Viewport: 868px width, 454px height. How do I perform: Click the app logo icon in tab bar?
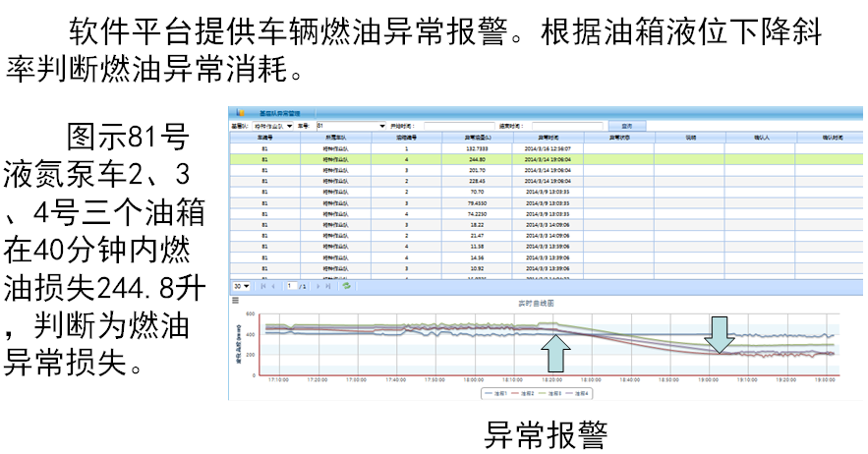point(239,114)
